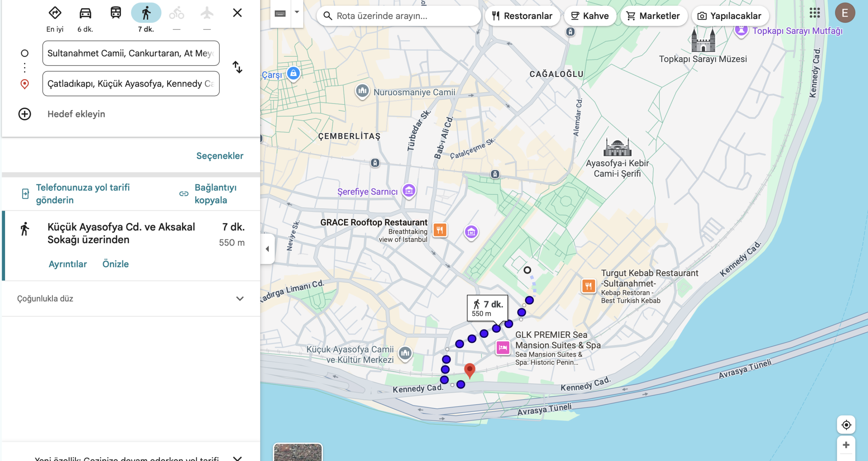This screenshot has width=868, height=461.
Task: Open the keyboard input tool icon
Action: pos(280,13)
